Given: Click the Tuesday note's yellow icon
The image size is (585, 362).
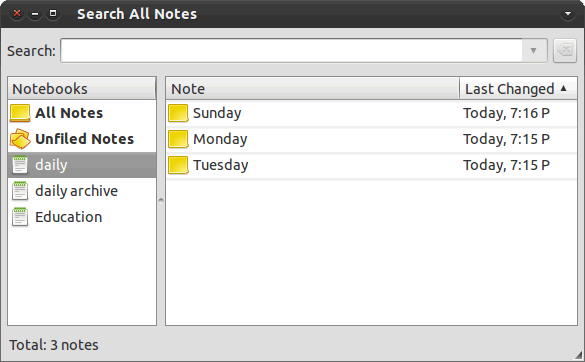Looking at the screenshot, I should click(178, 165).
